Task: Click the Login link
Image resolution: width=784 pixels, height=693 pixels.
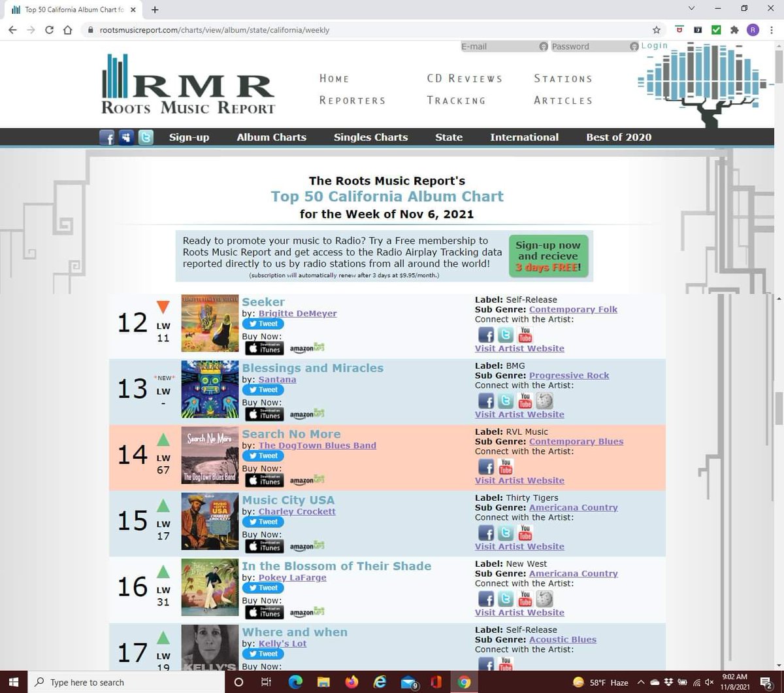Action: [655, 46]
